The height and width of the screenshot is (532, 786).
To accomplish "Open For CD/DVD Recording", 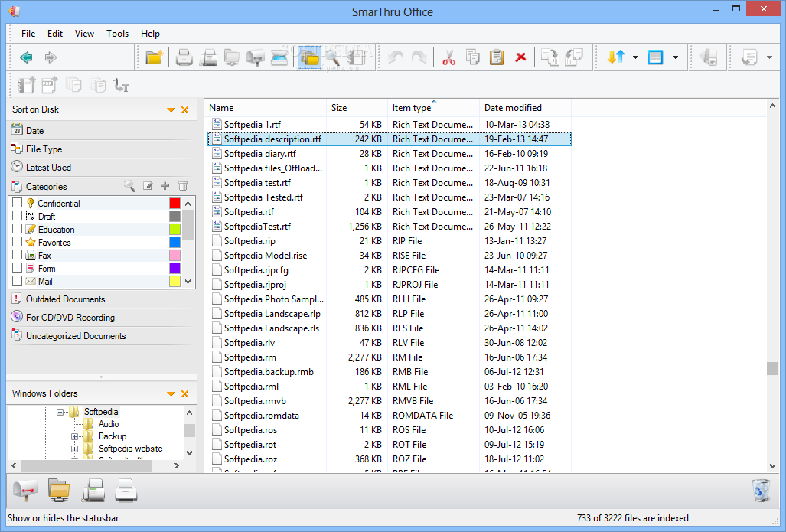I will tap(103, 318).
